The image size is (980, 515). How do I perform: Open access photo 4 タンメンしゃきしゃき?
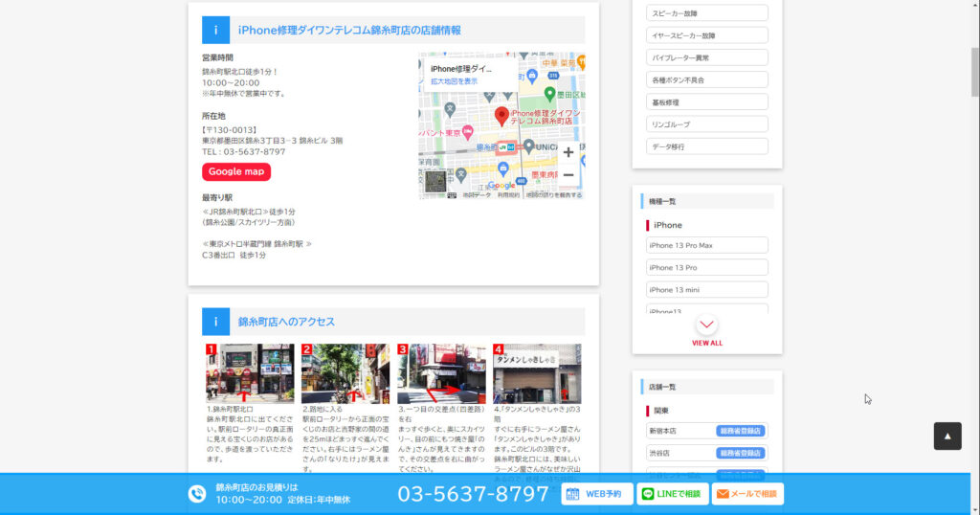(537, 373)
